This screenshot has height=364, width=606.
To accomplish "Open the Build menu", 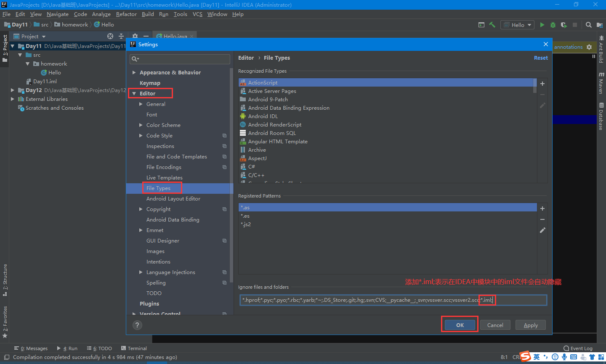I will pos(148,14).
